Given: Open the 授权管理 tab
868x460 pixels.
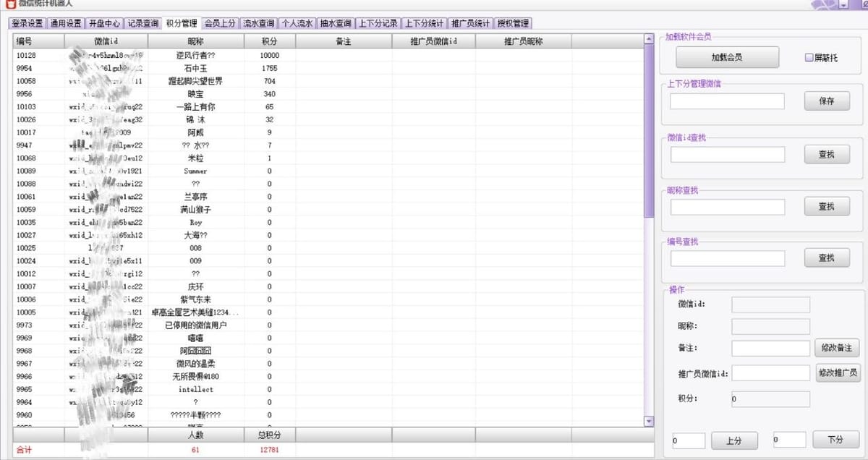Looking at the screenshot, I should (513, 23).
